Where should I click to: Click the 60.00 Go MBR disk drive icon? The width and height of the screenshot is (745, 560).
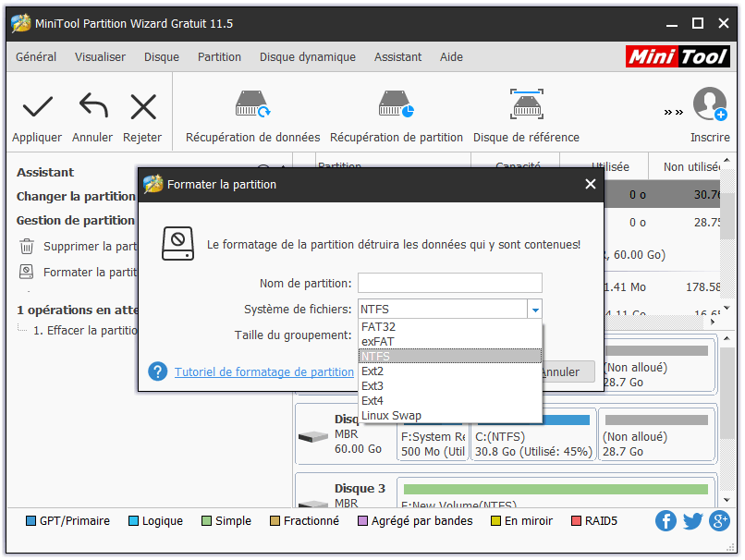click(x=312, y=436)
